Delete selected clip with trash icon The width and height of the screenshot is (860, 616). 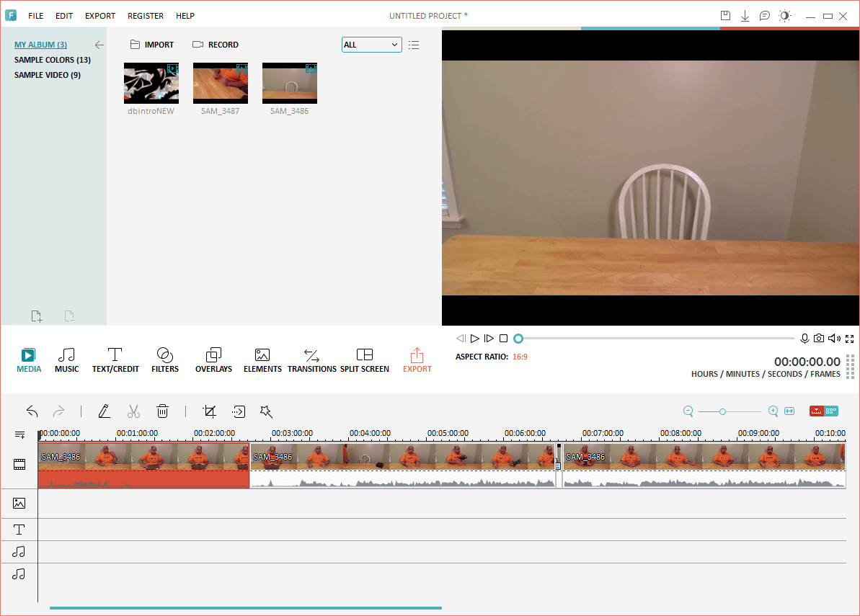point(163,411)
